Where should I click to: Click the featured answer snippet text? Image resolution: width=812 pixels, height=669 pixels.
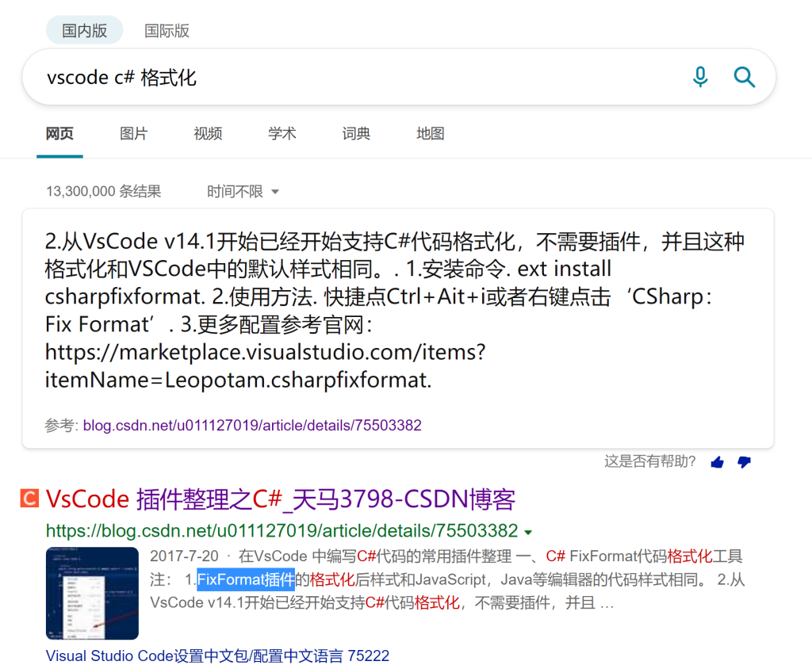[395, 311]
